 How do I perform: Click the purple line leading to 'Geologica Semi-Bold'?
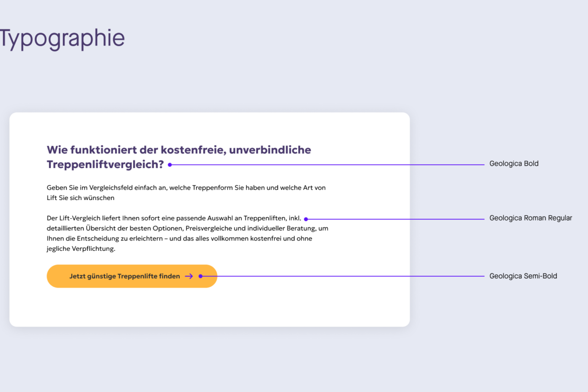[343, 276]
